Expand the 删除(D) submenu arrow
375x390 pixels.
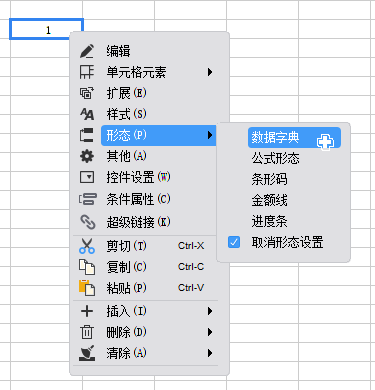pyautogui.click(x=210, y=332)
